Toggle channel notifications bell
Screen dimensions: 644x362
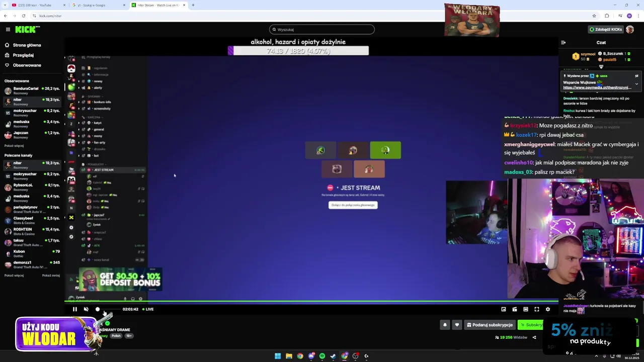pos(445,325)
